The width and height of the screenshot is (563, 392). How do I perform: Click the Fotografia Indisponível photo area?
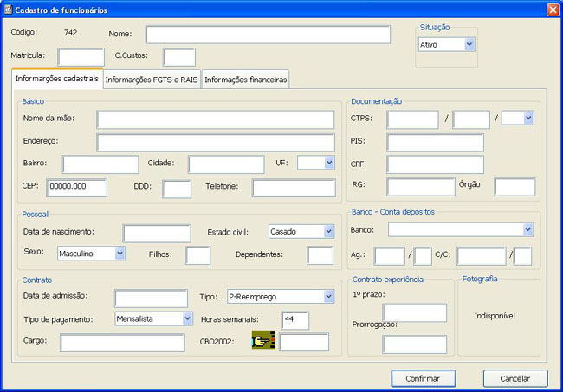coord(495,317)
